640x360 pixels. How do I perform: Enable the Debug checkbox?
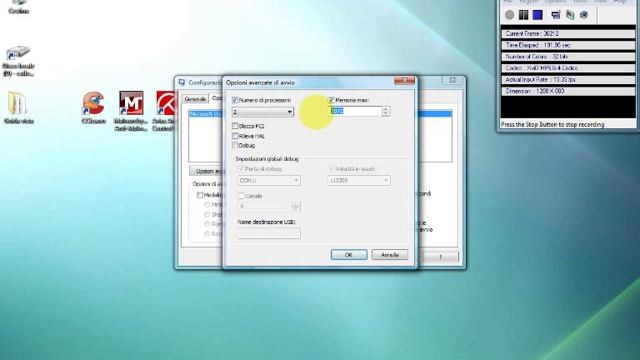(235, 145)
